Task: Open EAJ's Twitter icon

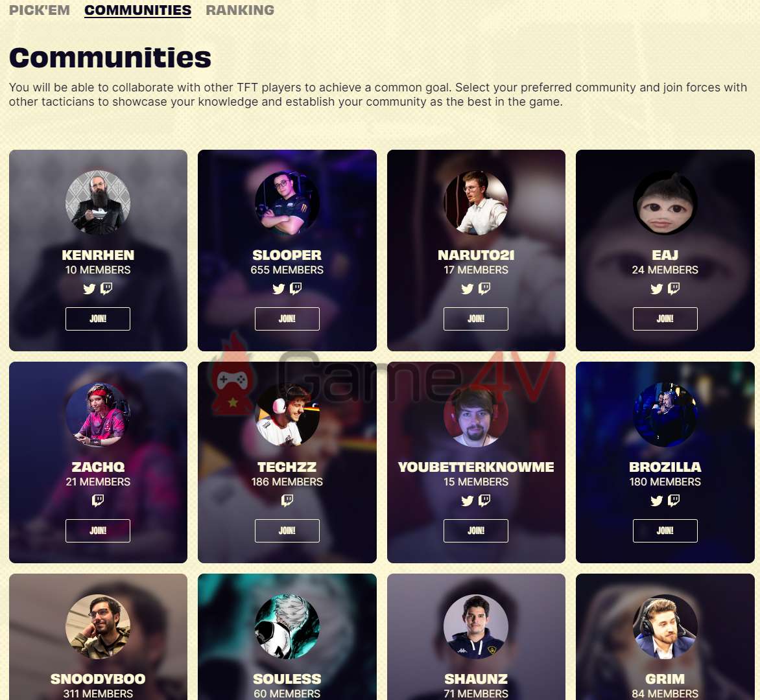Action: [656, 289]
